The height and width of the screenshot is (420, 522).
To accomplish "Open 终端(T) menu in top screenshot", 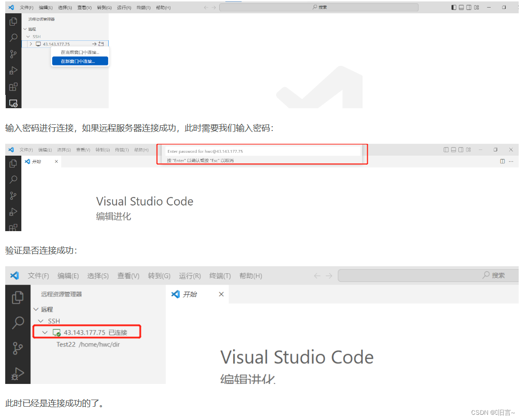I will click(x=143, y=7).
